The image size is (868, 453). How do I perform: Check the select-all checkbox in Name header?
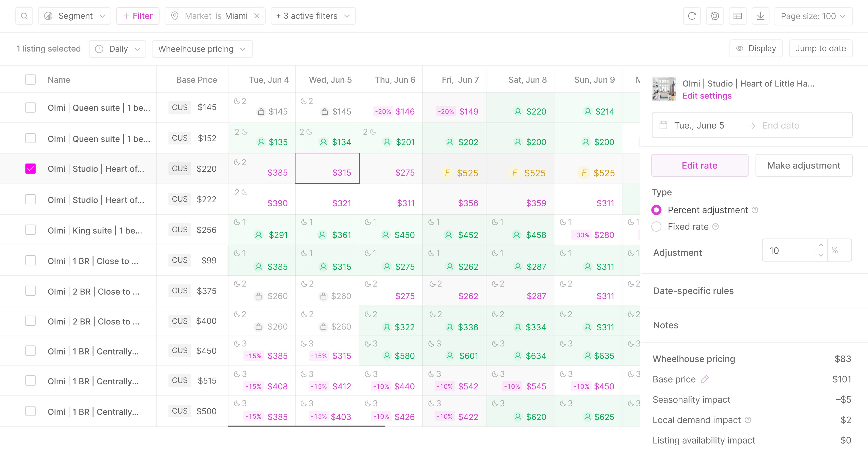click(x=31, y=80)
